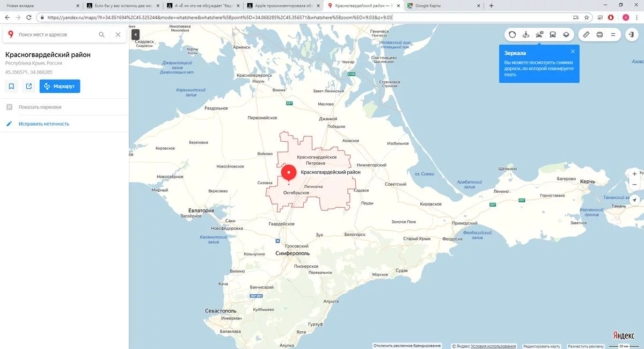Click the address bar URL
644x349 pixels.
pyautogui.click(x=220, y=17)
